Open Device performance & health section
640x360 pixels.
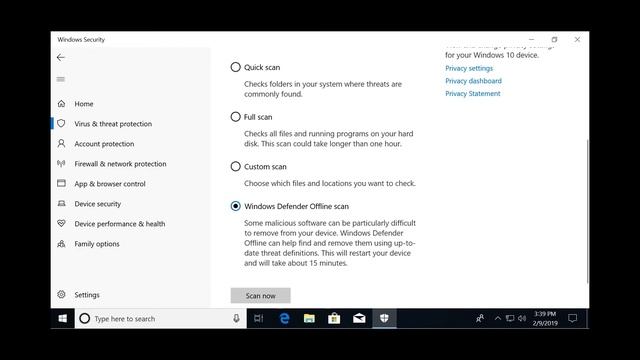[120, 224]
